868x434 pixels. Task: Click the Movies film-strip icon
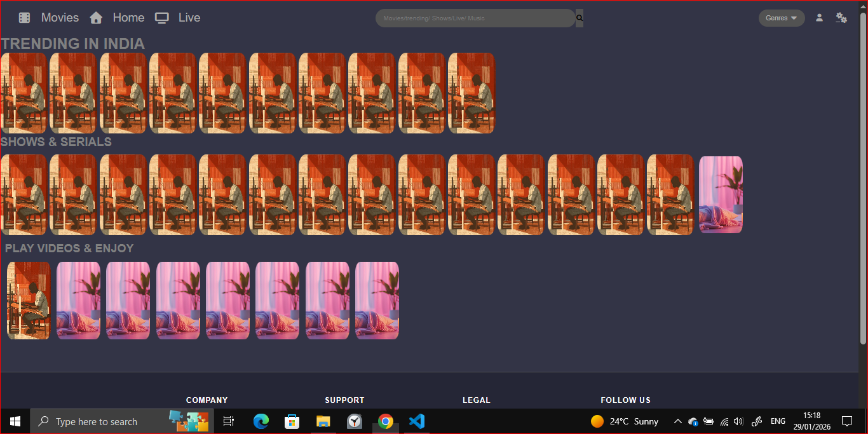[x=24, y=18]
